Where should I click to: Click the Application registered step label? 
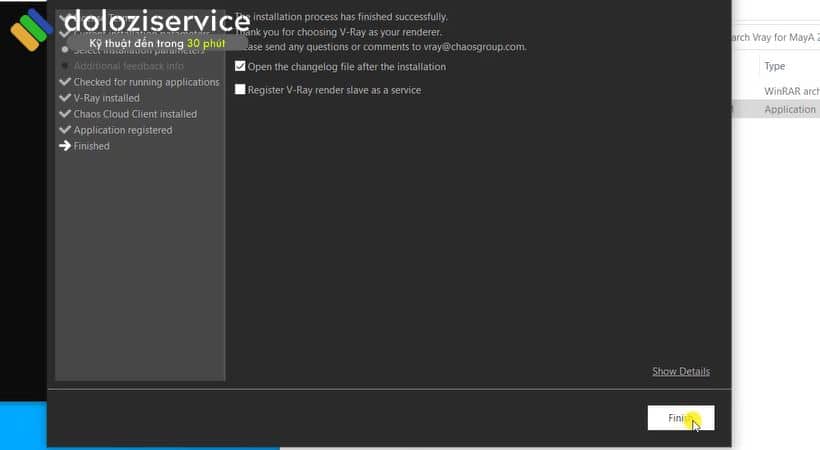click(123, 130)
